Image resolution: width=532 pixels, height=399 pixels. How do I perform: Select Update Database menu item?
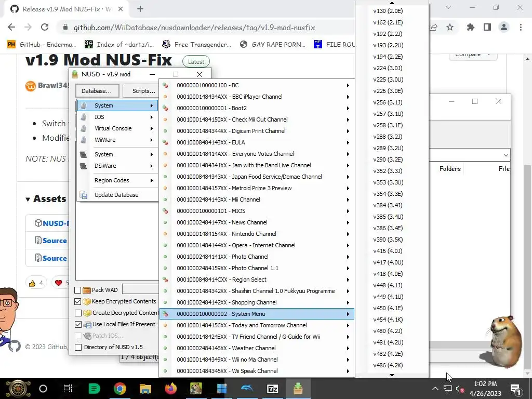117,195
